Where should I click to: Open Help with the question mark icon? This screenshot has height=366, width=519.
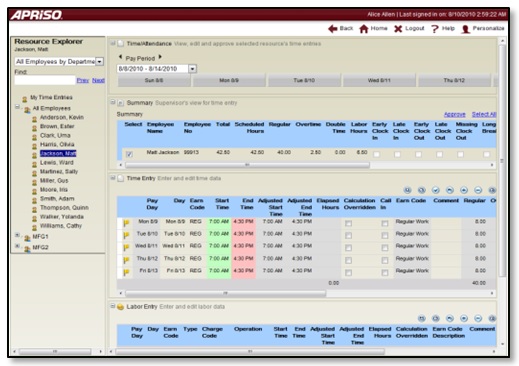click(435, 29)
